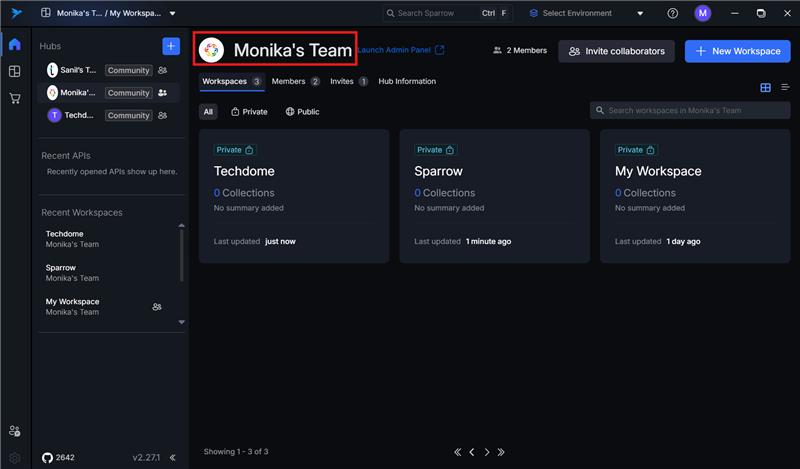Click Invite collaborators button
This screenshot has height=469, width=800.
click(616, 51)
